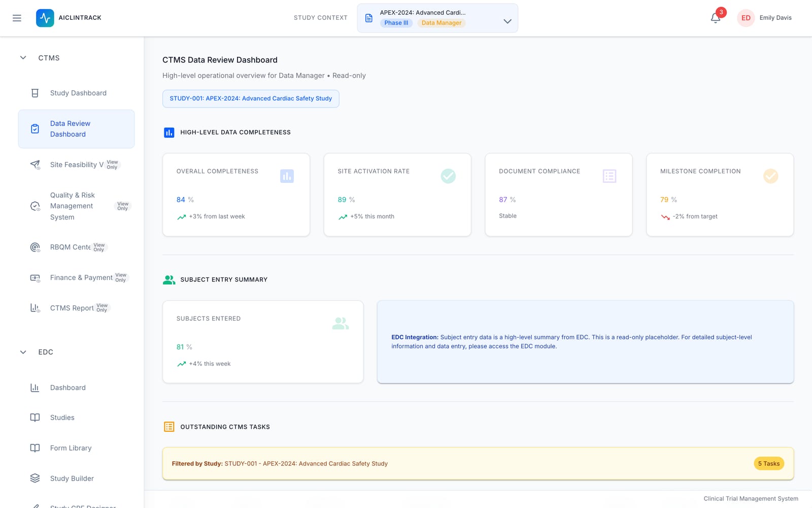Click the CTMS Data Review Dashboard heading
Screen dimensions: 812x508
220,60
